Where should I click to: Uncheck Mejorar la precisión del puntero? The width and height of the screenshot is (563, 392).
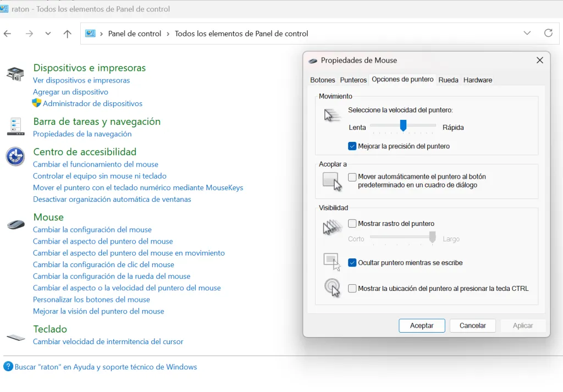pos(352,146)
